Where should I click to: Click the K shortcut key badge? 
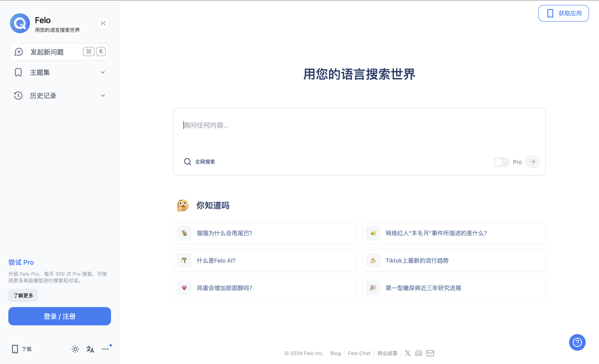tap(101, 52)
